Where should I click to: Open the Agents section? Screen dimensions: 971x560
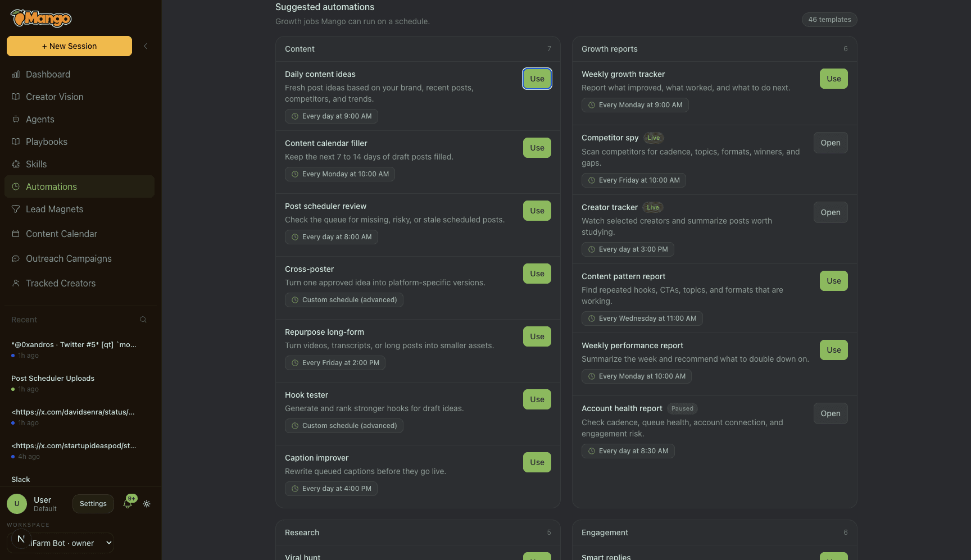pos(79,119)
